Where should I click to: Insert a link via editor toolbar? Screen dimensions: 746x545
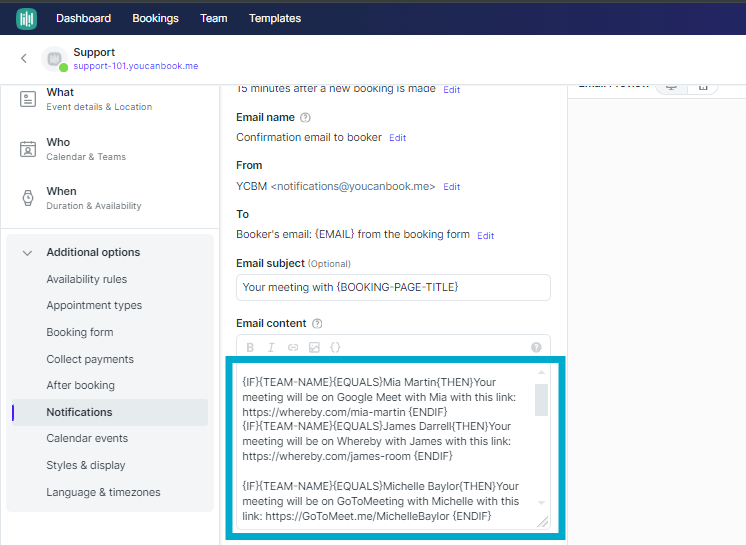[x=293, y=348]
